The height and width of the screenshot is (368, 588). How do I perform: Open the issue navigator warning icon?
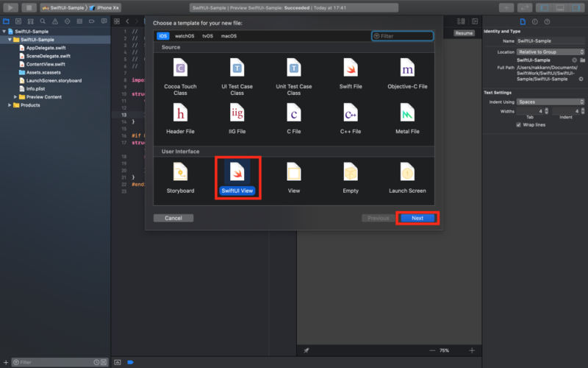pyautogui.click(x=55, y=21)
